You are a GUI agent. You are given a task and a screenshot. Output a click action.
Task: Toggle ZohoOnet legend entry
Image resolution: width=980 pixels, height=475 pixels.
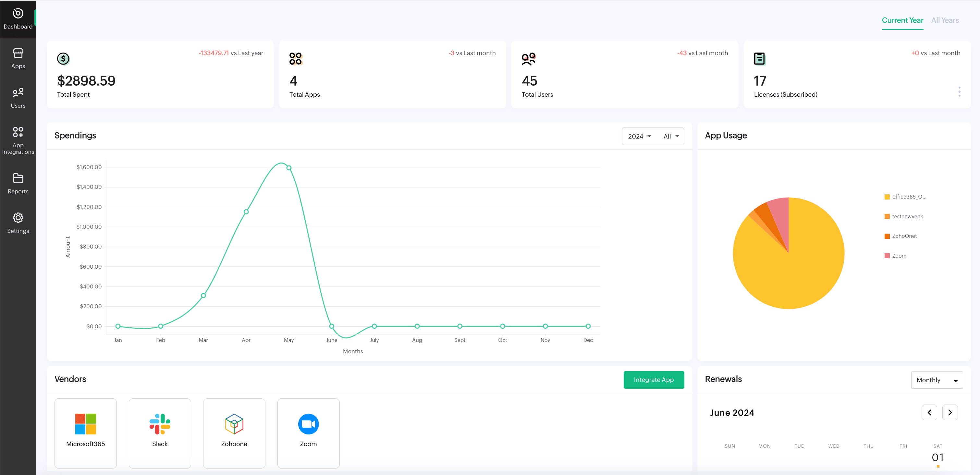[x=904, y=236]
